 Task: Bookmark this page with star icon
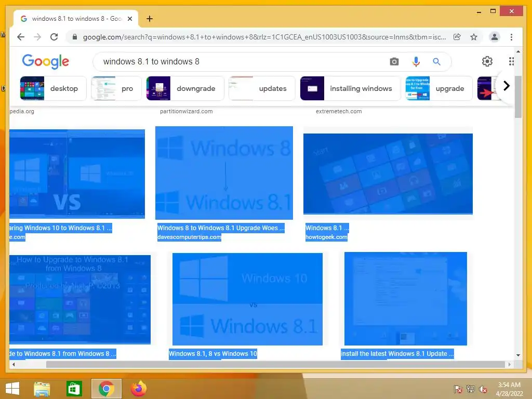tap(474, 37)
